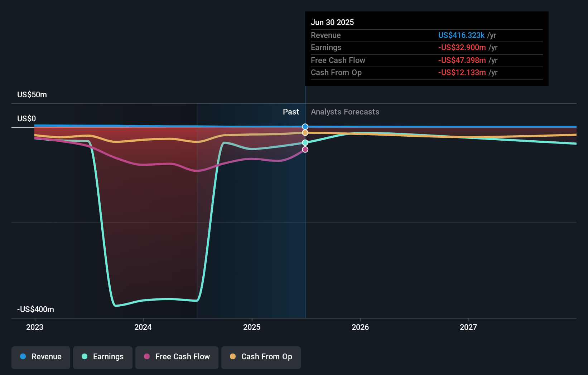This screenshot has width=588, height=375.
Task: Click the Free Cash Flow legend button
Action: click(x=177, y=357)
